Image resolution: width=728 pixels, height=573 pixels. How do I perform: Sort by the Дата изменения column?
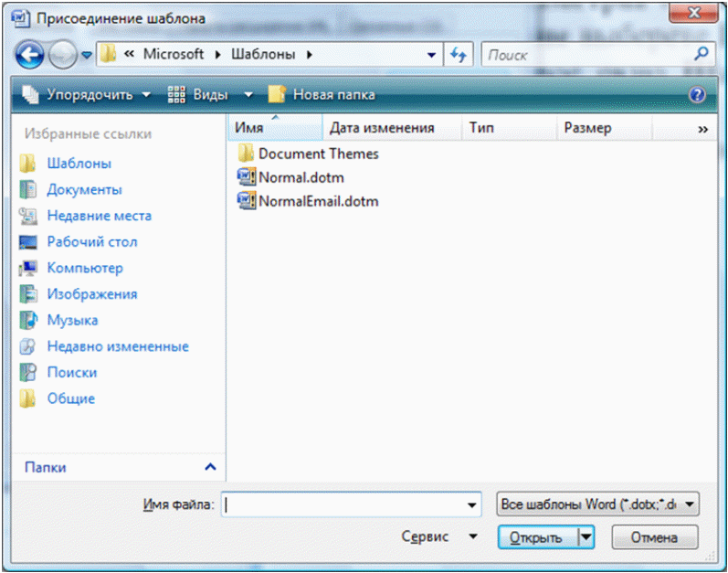click(393, 128)
